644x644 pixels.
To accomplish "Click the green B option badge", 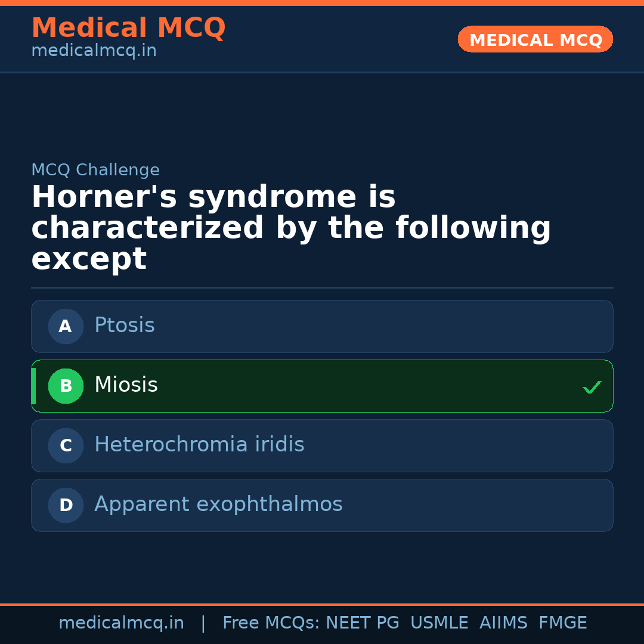I will 66,386.
